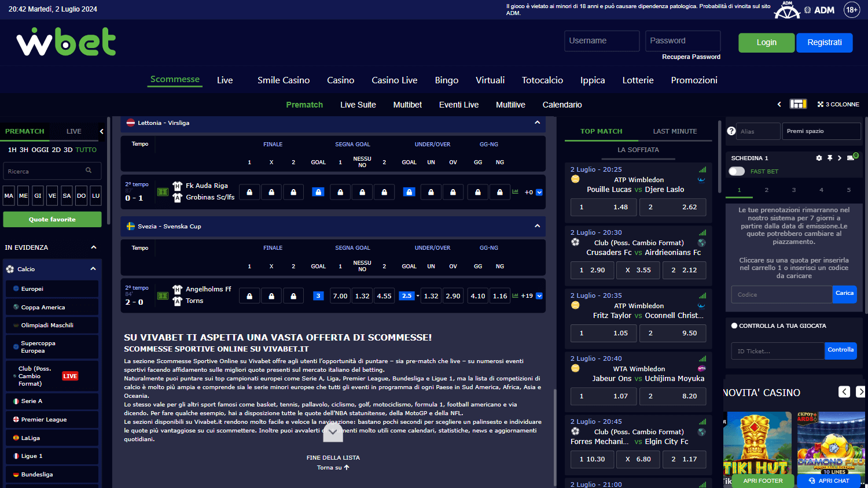Click the green Login button
868x488 pixels.
[x=766, y=43]
